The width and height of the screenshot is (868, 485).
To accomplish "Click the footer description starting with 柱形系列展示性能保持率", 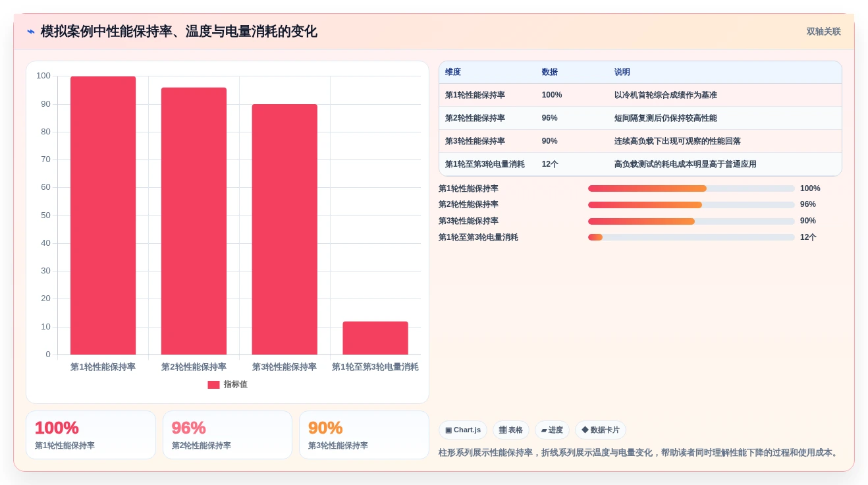I will pyautogui.click(x=639, y=453).
